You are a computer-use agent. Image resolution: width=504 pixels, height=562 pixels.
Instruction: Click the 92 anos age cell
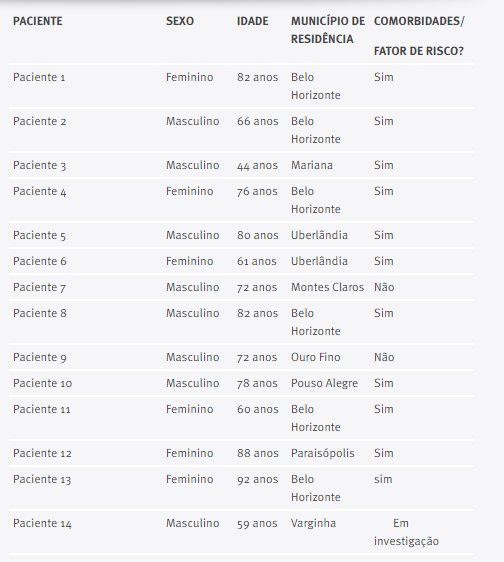click(257, 480)
